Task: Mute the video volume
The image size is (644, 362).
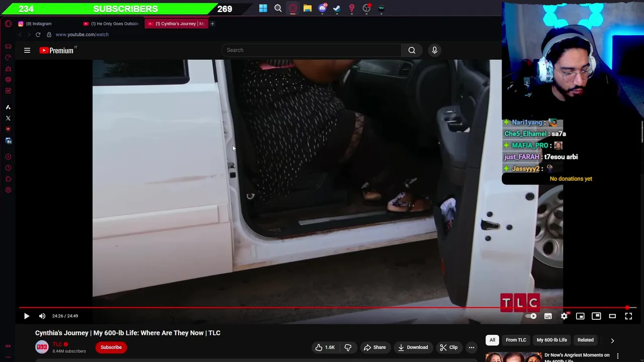Action: coord(42,316)
